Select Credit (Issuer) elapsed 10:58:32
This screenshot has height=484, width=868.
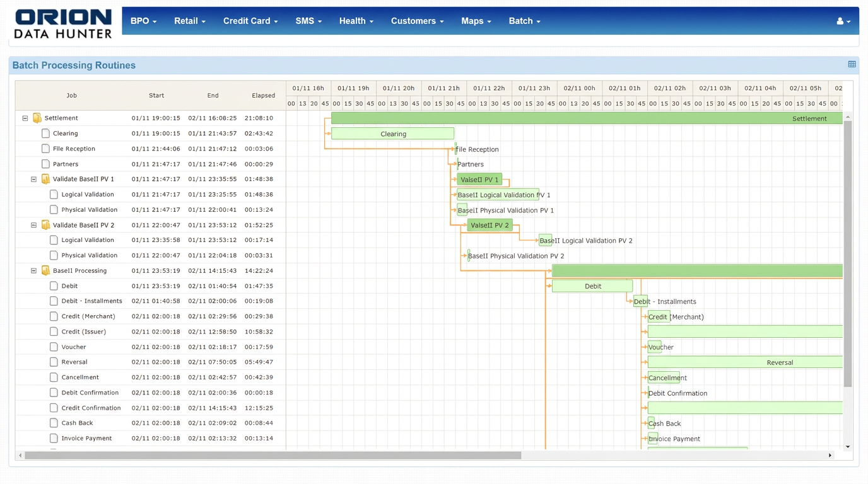coord(259,331)
